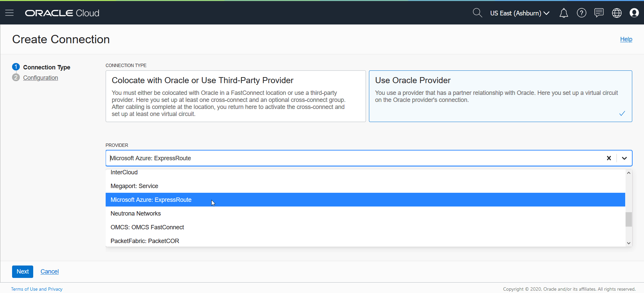The height and width of the screenshot is (293, 644).
Task: Choose Megaport: Service from the provider list
Action: pos(134,186)
